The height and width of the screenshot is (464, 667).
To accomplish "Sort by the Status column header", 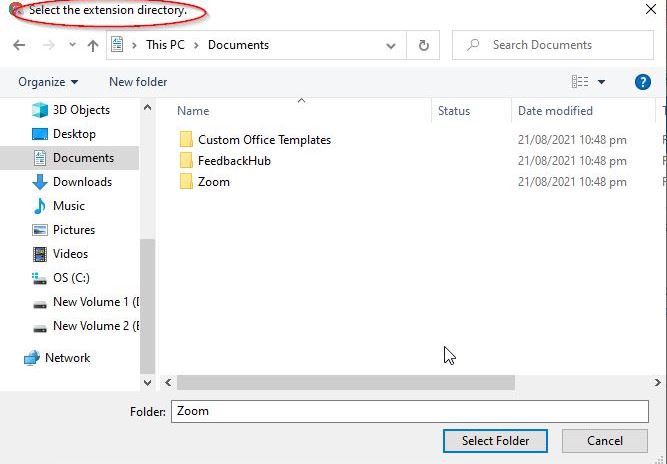I will tap(454, 111).
